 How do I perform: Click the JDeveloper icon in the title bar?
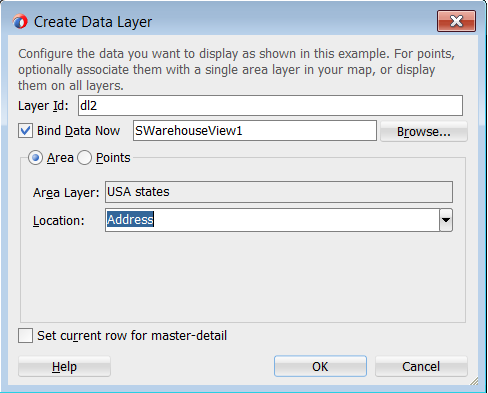click(x=20, y=22)
